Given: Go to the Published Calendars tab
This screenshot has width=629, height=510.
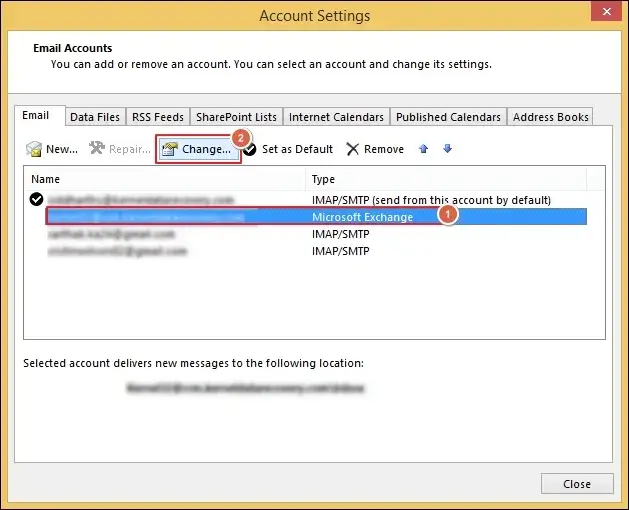Looking at the screenshot, I should pyautogui.click(x=449, y=117).
